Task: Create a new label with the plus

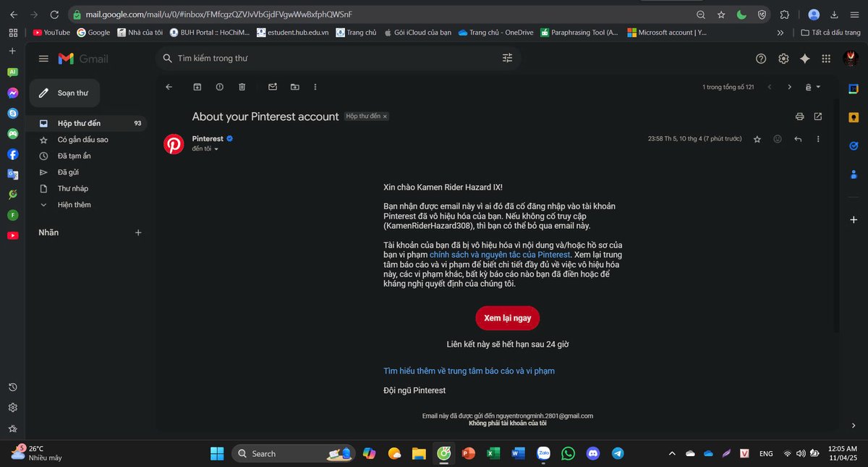Action: click(138, 232)
